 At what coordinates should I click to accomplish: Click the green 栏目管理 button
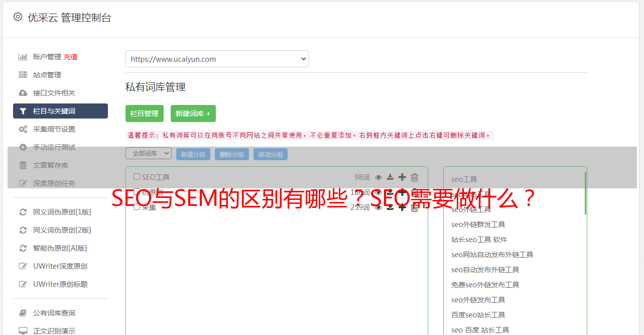145,114
